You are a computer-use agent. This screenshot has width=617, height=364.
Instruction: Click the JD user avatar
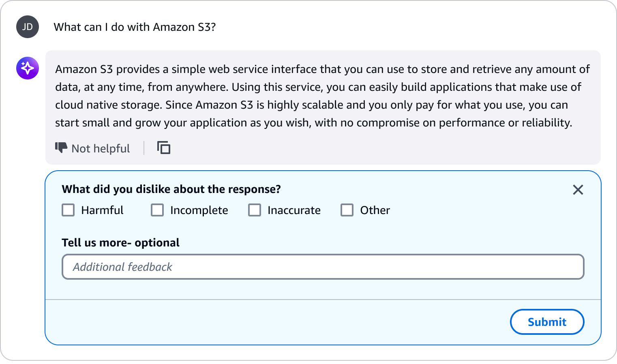point(28,27)
